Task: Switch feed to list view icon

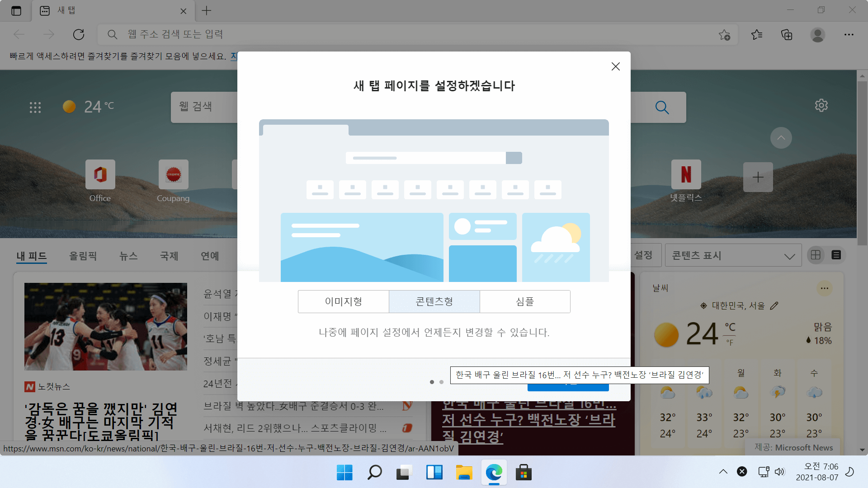Action: click(x=836, y=255)
